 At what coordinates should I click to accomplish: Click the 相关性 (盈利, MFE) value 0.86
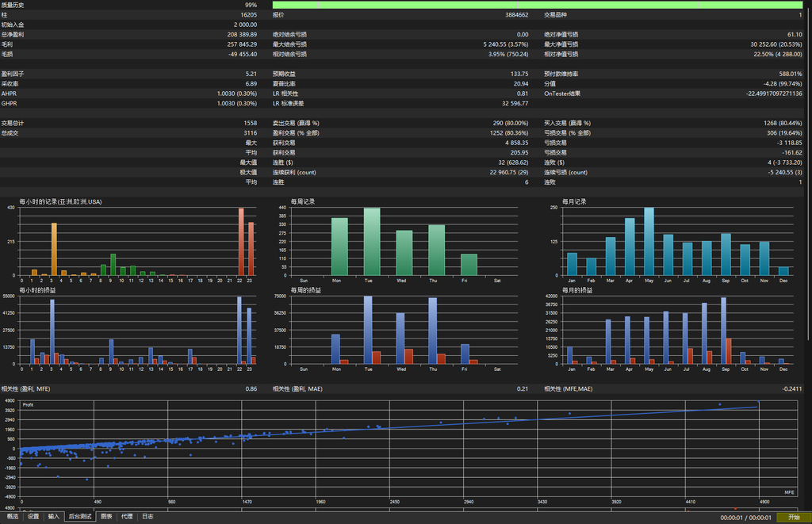(251, 389)
